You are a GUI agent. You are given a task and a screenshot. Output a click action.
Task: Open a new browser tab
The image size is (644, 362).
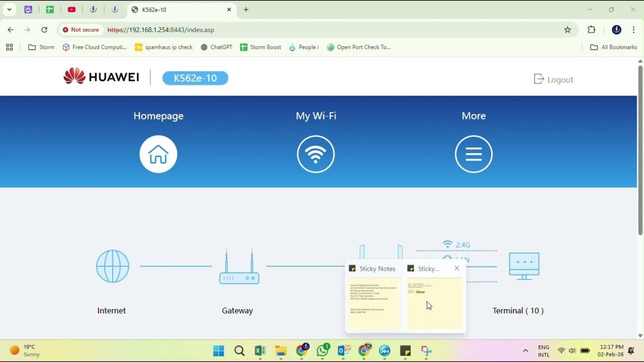[x=246, y=10]
